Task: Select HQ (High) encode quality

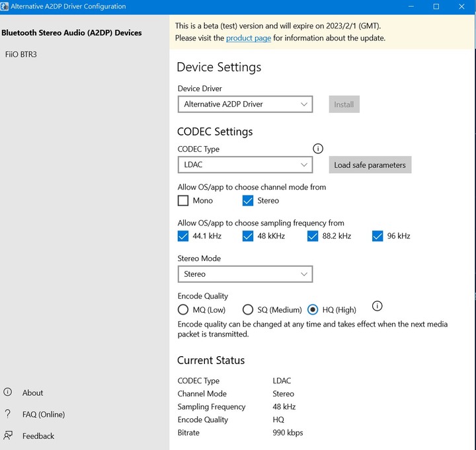Action: [313, 310]
